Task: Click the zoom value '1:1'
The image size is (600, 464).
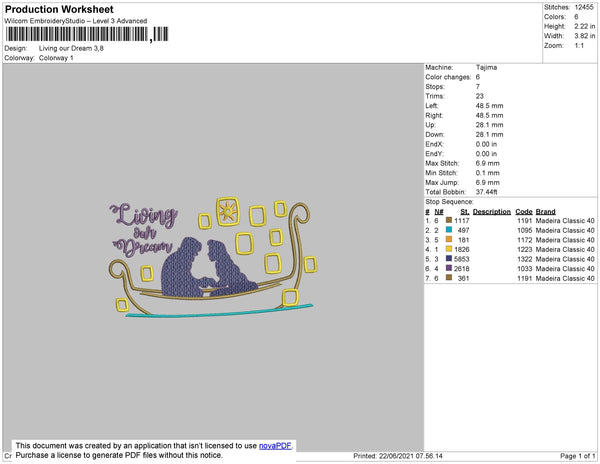Action: 579,46
